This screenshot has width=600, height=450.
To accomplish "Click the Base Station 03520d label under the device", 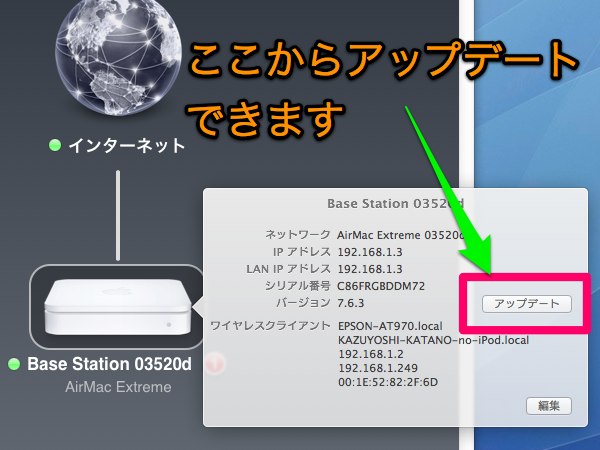I will point(109,364).
